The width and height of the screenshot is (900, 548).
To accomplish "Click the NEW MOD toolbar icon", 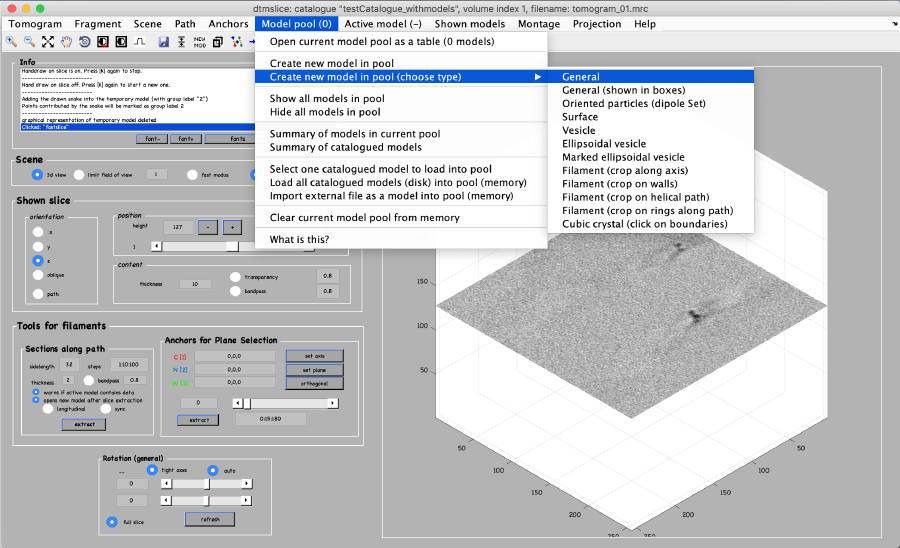I will click(x=199, y=42).
